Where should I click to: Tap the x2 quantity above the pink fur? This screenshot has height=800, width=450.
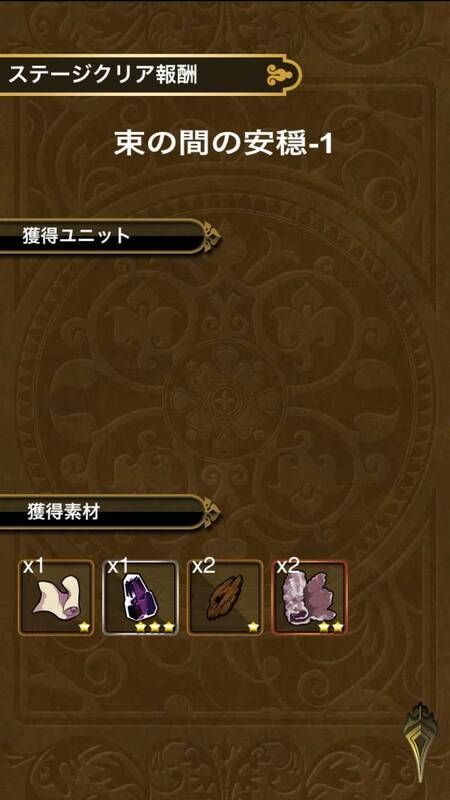point(288,567)
